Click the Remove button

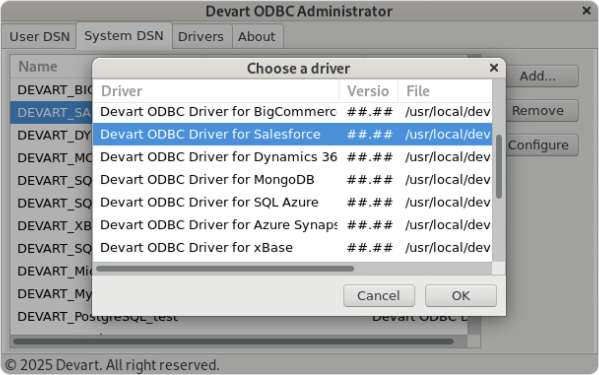click(537, 110)
